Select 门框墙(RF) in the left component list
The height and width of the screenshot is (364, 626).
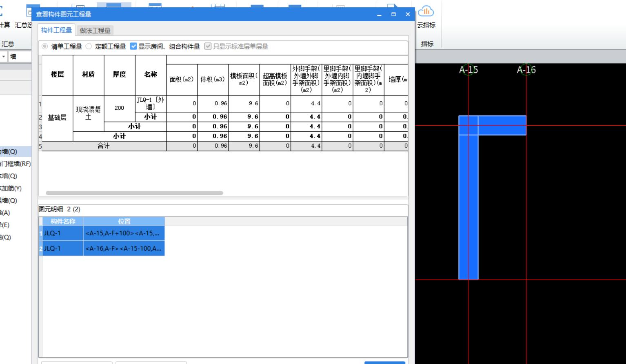click(x=16, y=164)
